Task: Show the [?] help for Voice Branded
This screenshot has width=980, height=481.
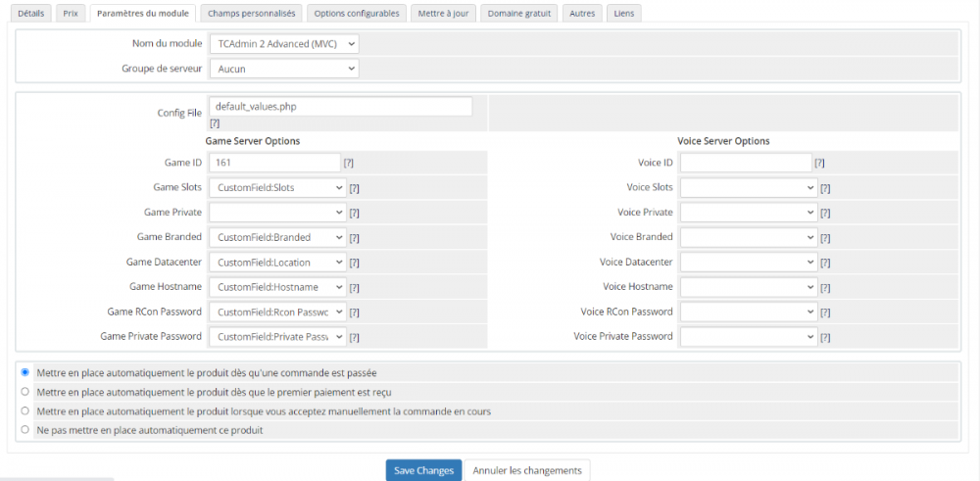Action: [x=825, y=238]
